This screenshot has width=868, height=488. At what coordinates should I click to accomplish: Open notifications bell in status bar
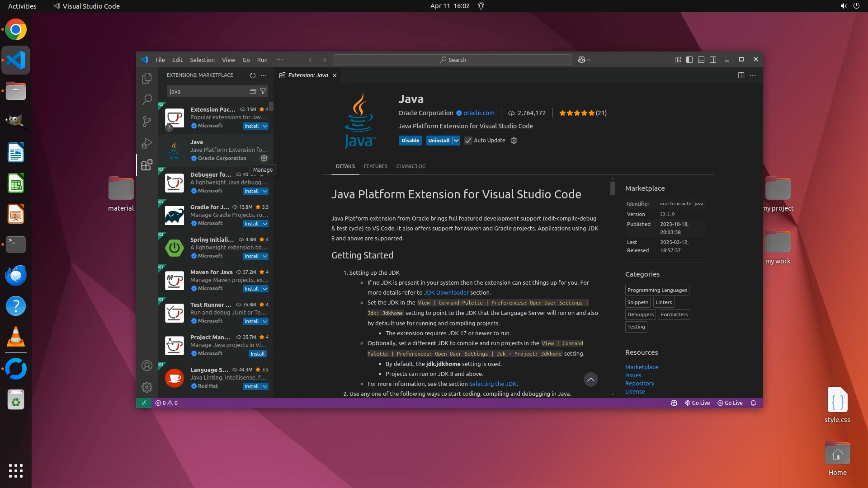click(753, 403)
